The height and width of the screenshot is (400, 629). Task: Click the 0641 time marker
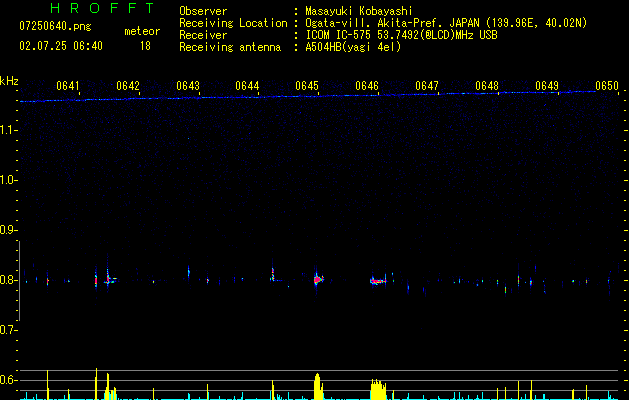coord(68,86)
